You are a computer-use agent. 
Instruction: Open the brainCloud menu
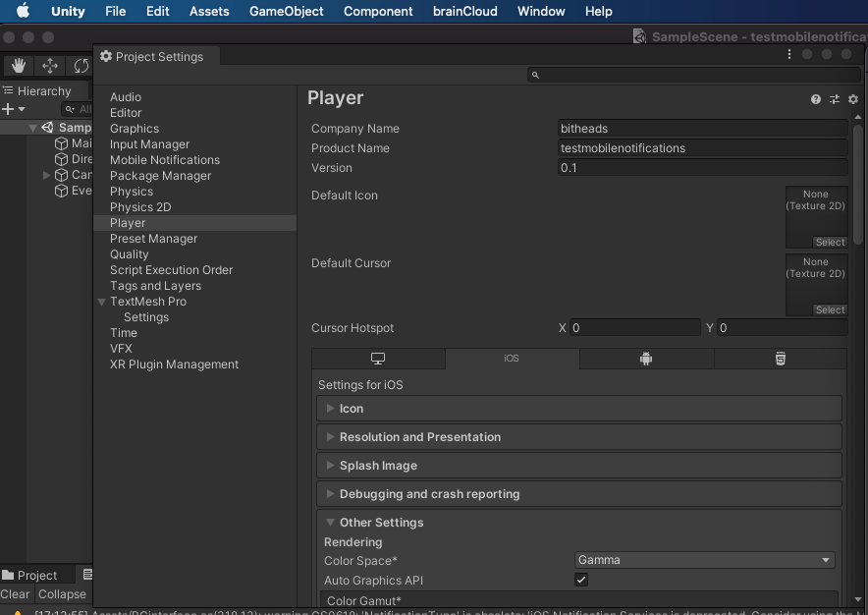465,11
